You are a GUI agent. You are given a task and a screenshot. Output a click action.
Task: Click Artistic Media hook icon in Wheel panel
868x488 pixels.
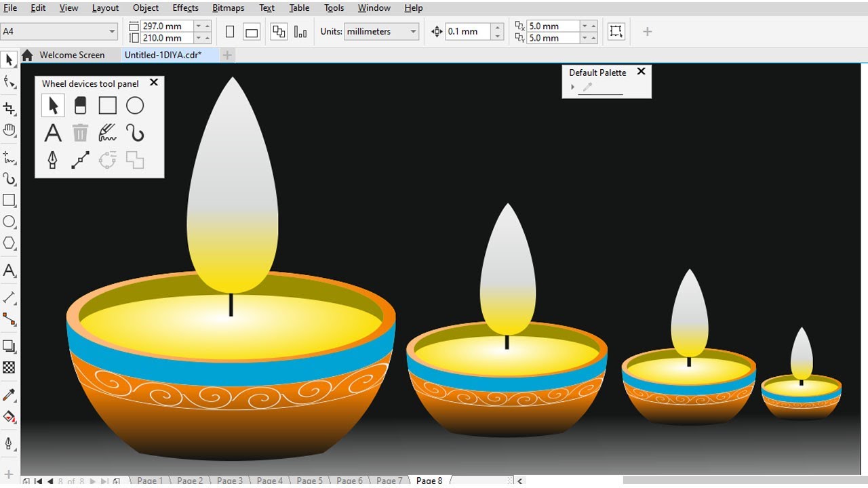[x=135, y=133]
